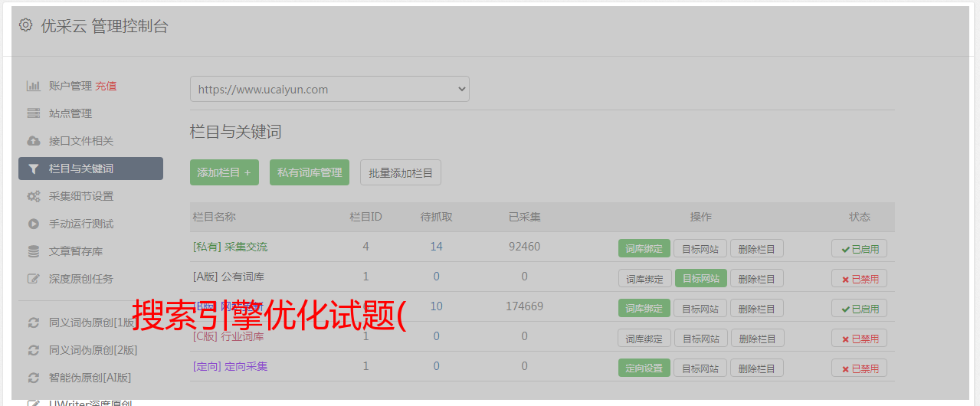980x406 pixels.
Task: Click the pending count 14
Action: point(437,247)
